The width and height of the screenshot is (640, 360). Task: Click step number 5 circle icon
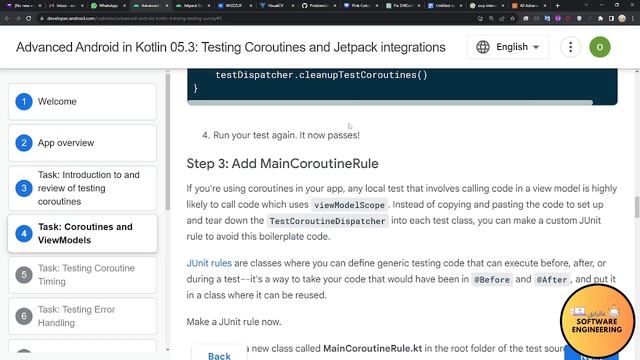(24, 275)
